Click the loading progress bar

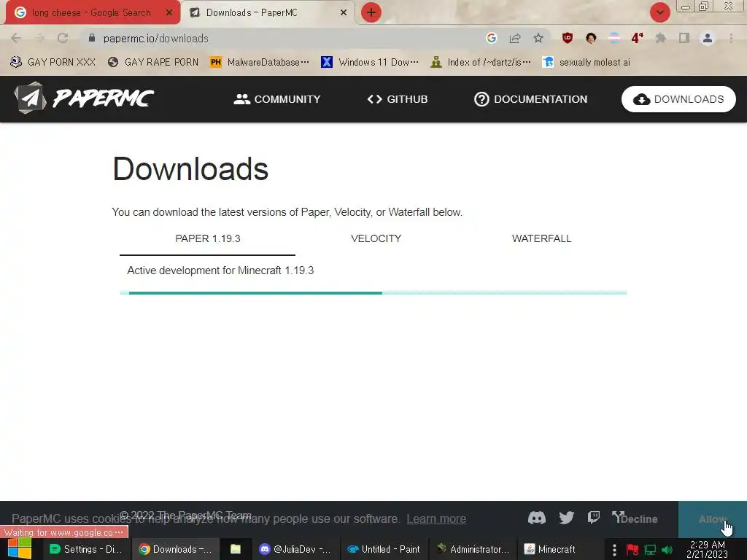(373, 293)
